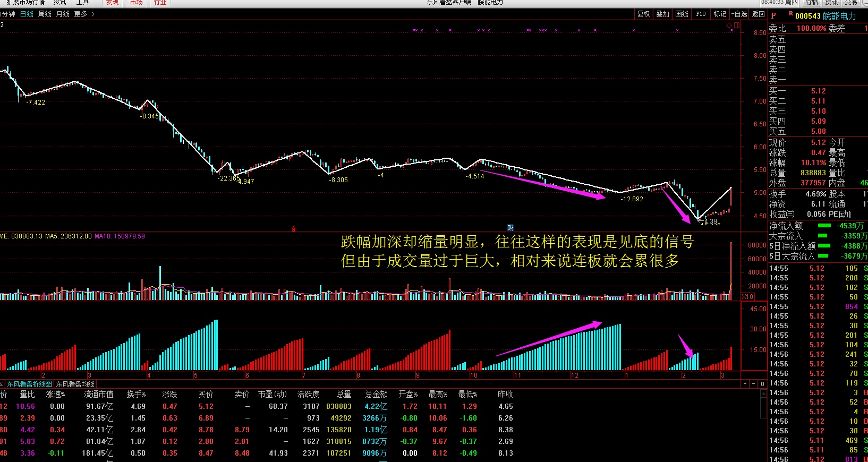Toggle 自选 watchlist for this stock
Viewport: 868px width, 462px height.
pyautogui.click(x=739, y=14)
